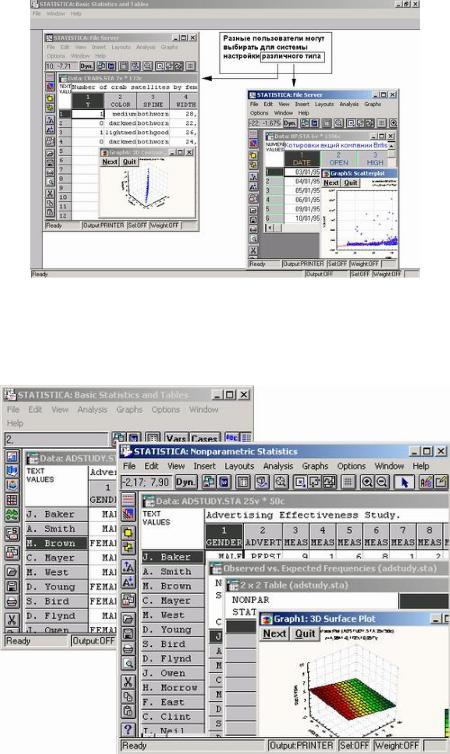Click Output:PRINTER in Nonparametric status bar
450x754 pixels.
coord(301,745)
